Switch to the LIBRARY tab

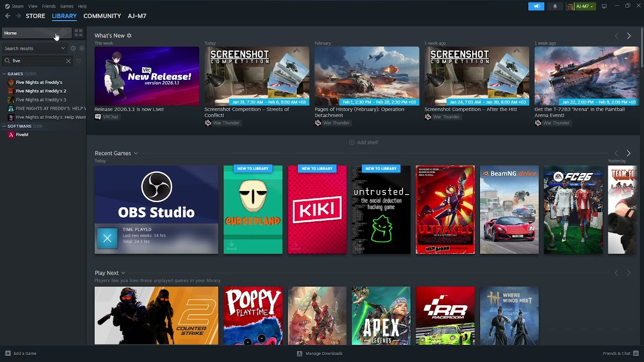[x=64, y=16]
